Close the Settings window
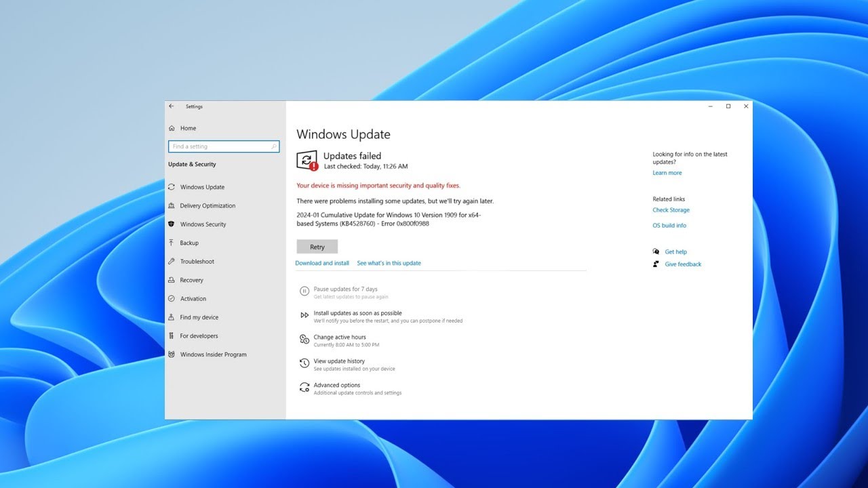The width and height of the screenshot is (868, 488). pyautogui.click(x=746, y=106)
